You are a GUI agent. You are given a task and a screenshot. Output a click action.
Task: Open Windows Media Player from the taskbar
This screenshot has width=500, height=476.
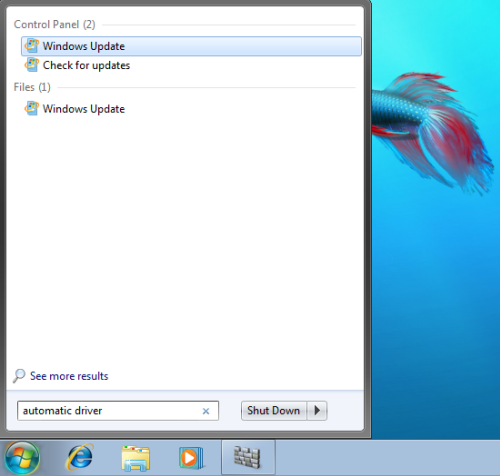[191, 458]
